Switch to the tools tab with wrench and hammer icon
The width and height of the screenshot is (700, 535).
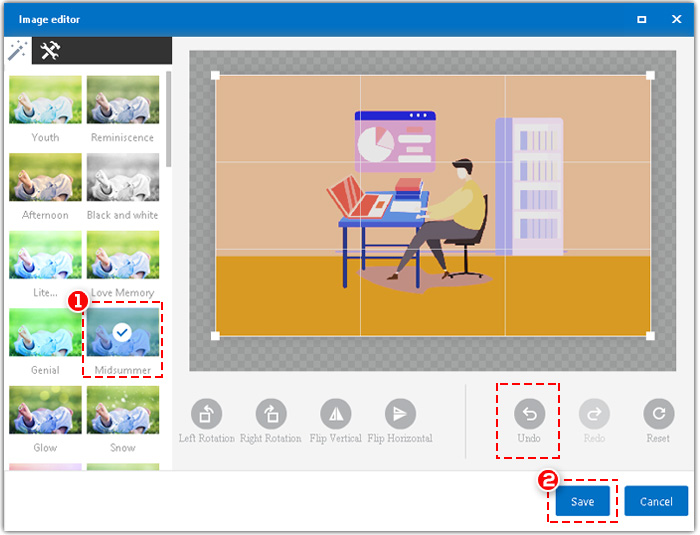click(x=50, y=50)
